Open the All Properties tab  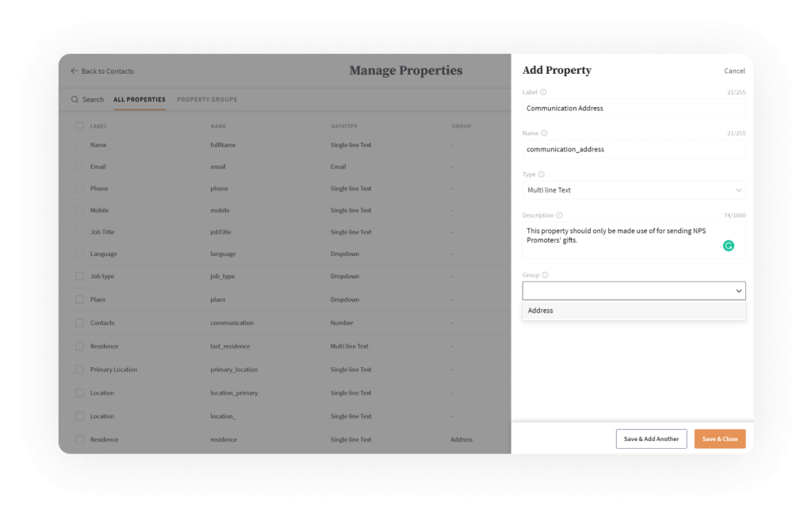pyautogui.click(x=140, y=99)
